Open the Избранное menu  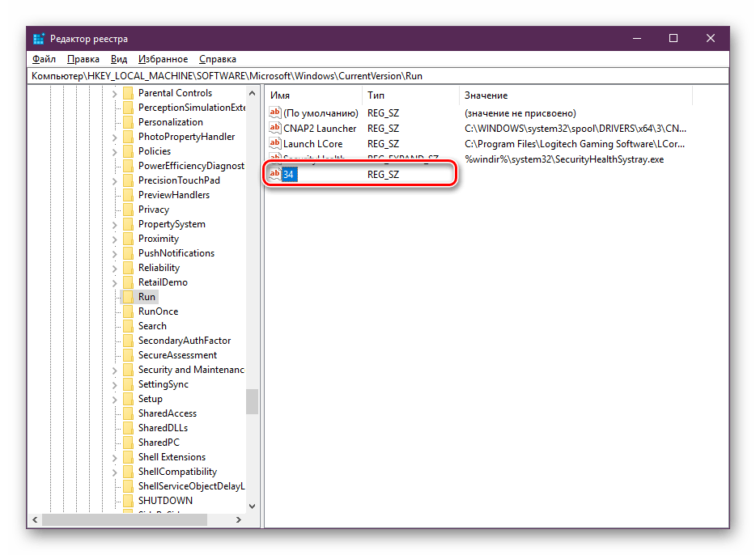click(x=163, y=59)
